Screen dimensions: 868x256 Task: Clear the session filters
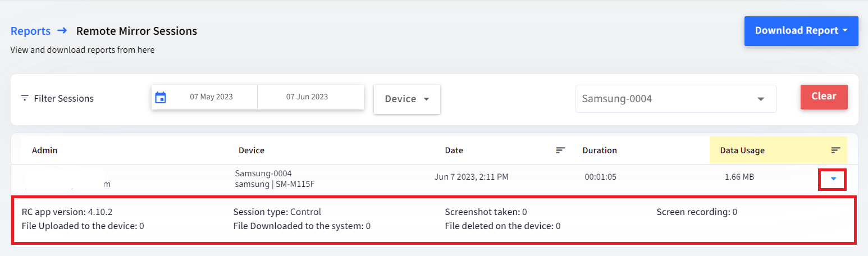(x=824, y=97)
